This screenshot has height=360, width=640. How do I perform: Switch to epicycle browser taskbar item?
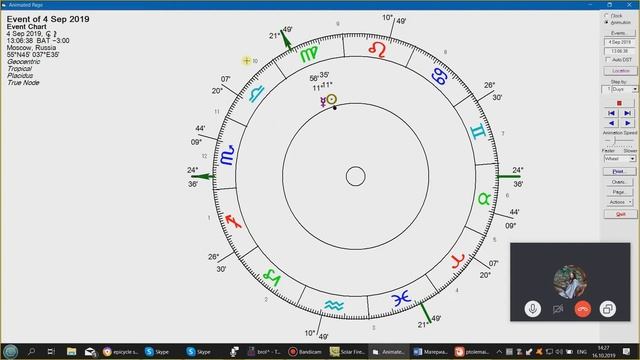tap(121, 351)
